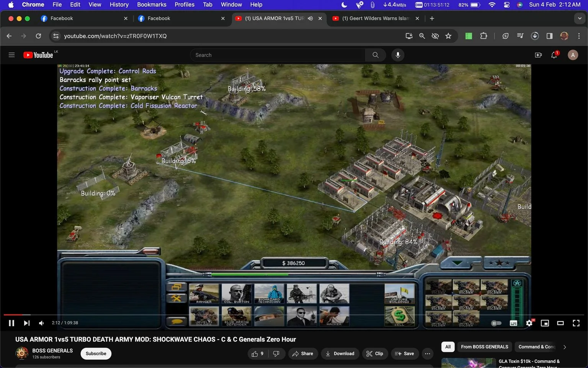
Task: Show next category chips arrow
Action: 564,347
